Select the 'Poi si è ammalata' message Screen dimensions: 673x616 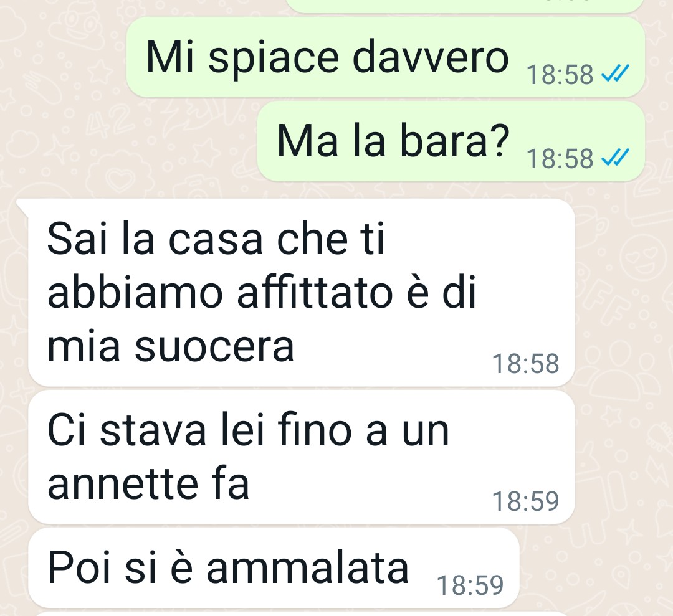click(274, 567)
